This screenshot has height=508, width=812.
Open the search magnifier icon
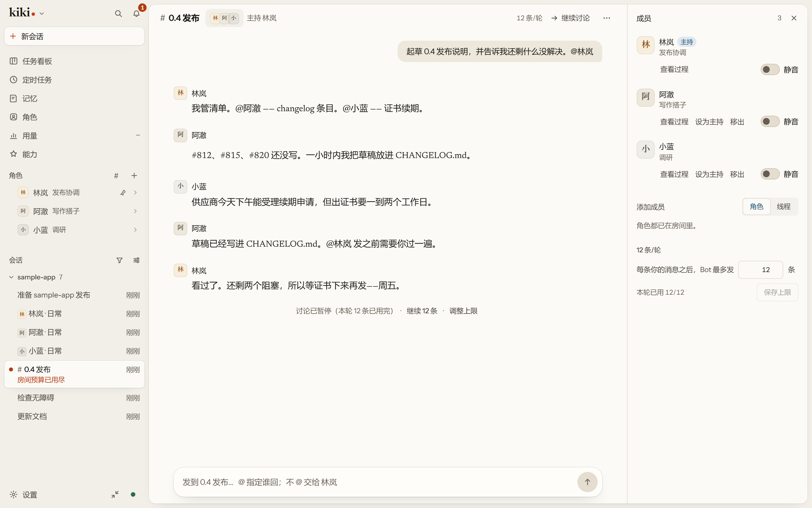coord(118,14)
